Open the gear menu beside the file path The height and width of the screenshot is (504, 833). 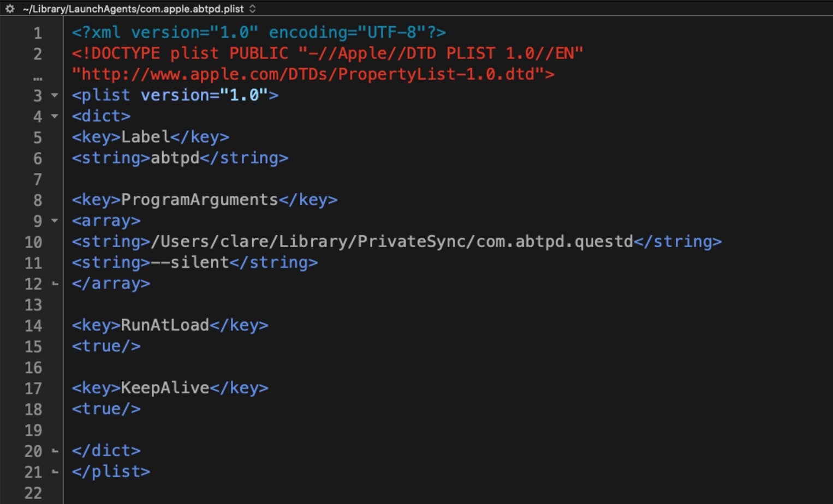tap(10, 9)
